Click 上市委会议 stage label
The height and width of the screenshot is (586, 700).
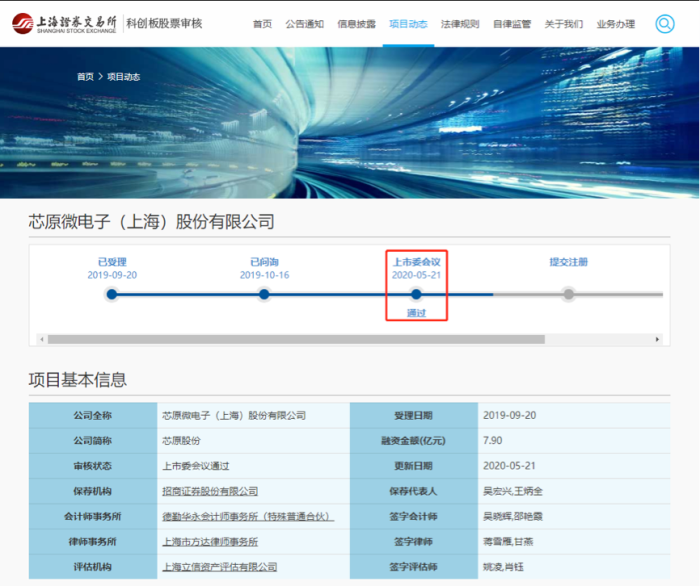pyautogui.click(x=416, y=262)
